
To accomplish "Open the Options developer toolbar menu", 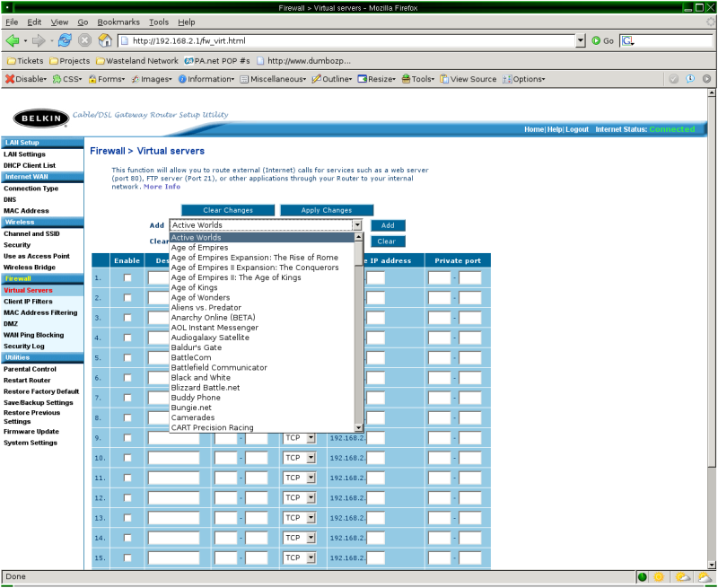I will tap(524, 79).
